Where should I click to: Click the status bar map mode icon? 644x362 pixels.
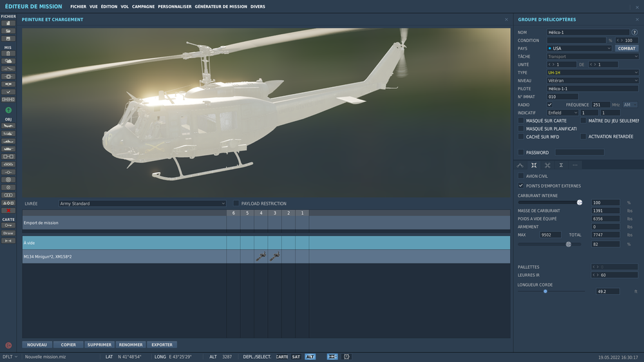coord(332,357)
